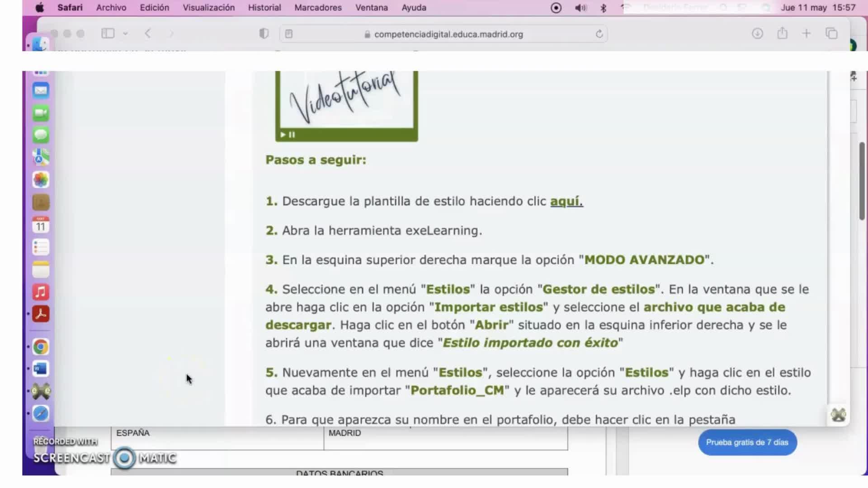Open the volume control in menu bar
Screen dimensions: 868x488
coord(580,8)
